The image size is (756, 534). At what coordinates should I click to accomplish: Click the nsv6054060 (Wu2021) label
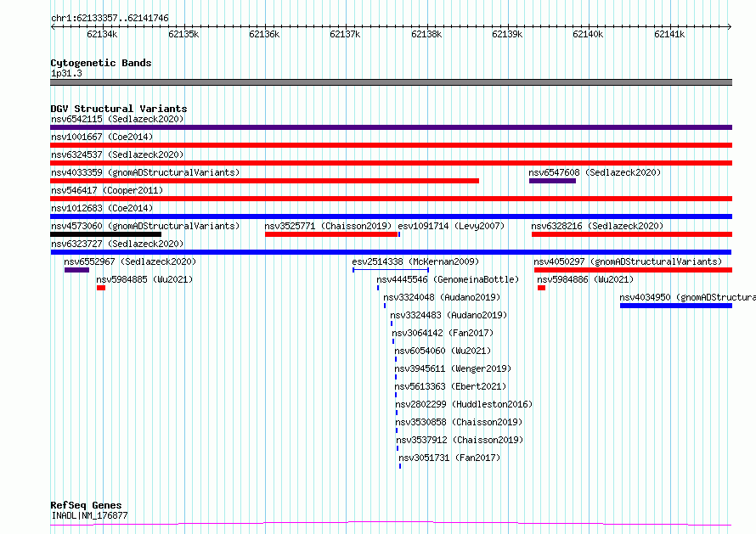(443, 351)
